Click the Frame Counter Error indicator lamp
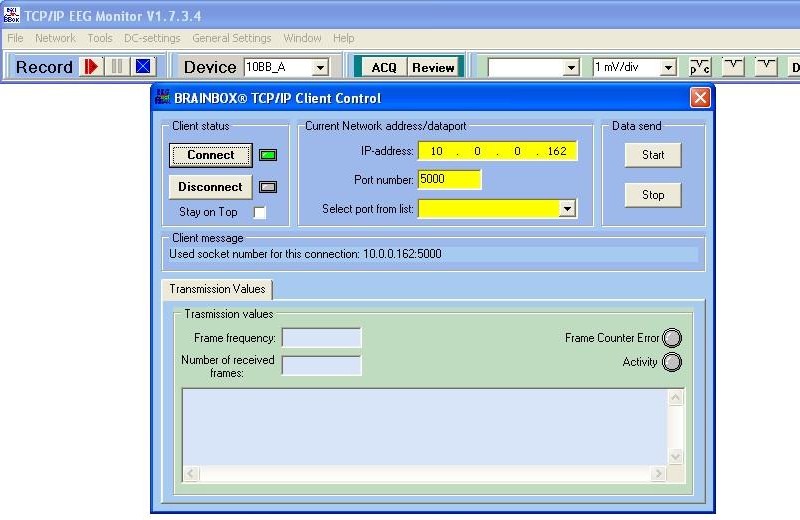 click(x=672, y=338)
